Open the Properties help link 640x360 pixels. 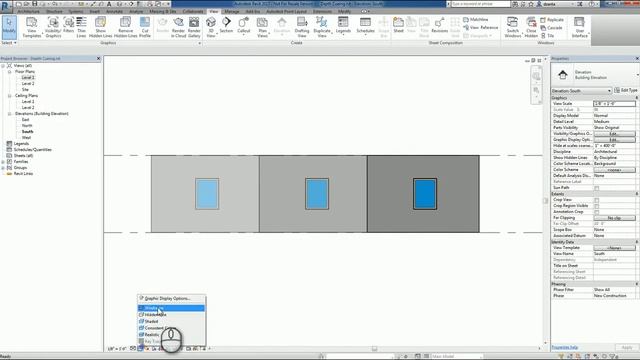click(x=564, y=347)
